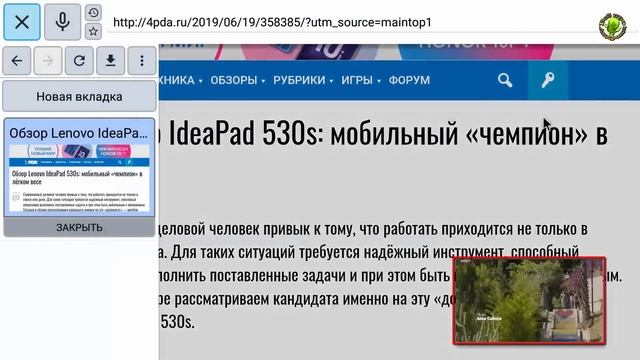Open the ФОРУМ link
640x360 pixels.
tap(409, 80)
